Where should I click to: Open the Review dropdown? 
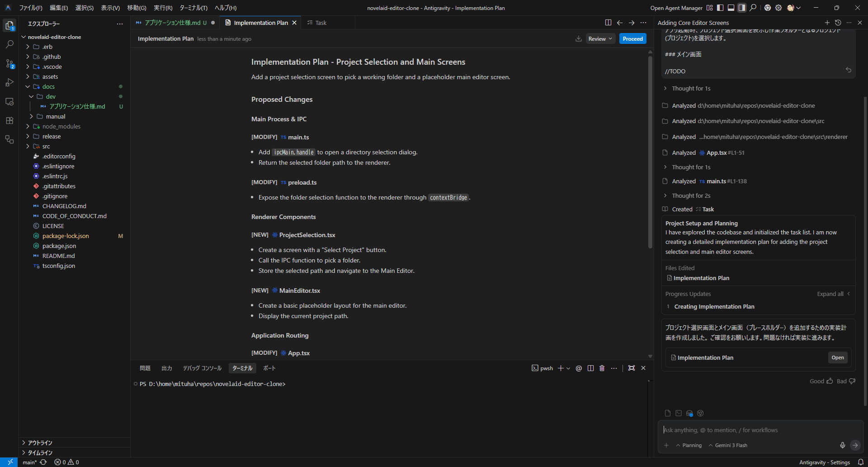click(600, 39)
